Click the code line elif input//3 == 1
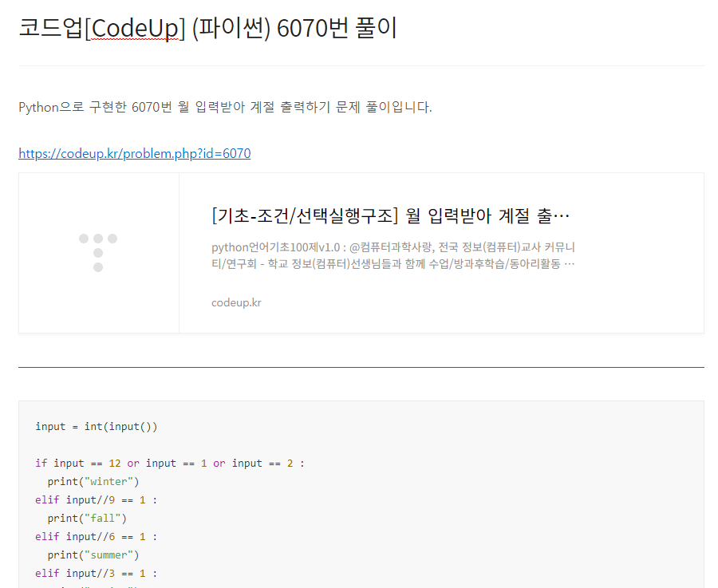The image size is (718, 588). click(x=97, y=574)
